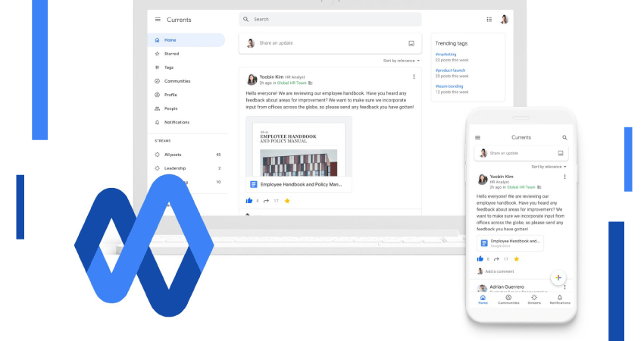Open the Global HR Team link in the desktop post
Image resolution: width=644 pixels, height=341 pixels.
292,83
